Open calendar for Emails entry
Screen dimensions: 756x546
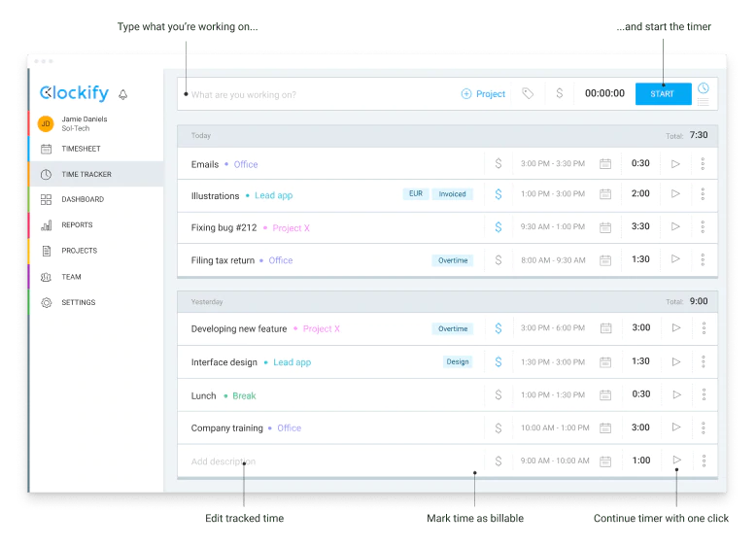[x=605, y=164]
